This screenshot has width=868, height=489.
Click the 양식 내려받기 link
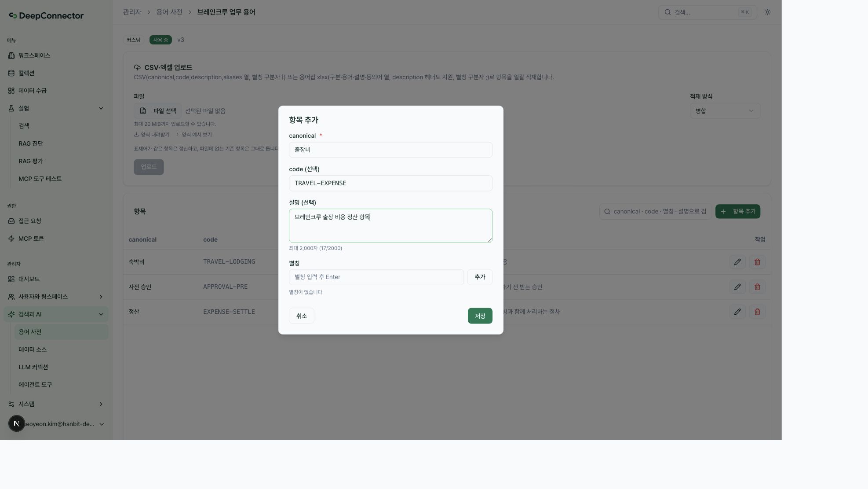click(152, 135)
